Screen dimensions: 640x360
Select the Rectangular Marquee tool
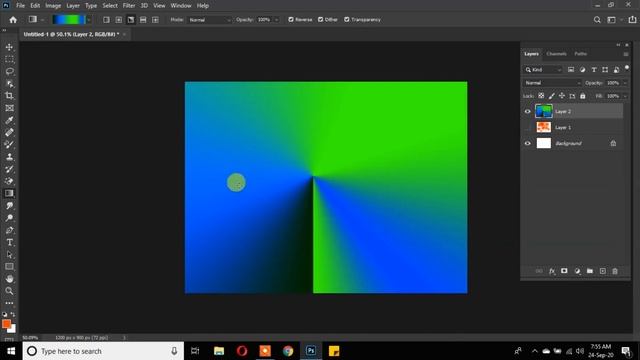coord(9,60)
